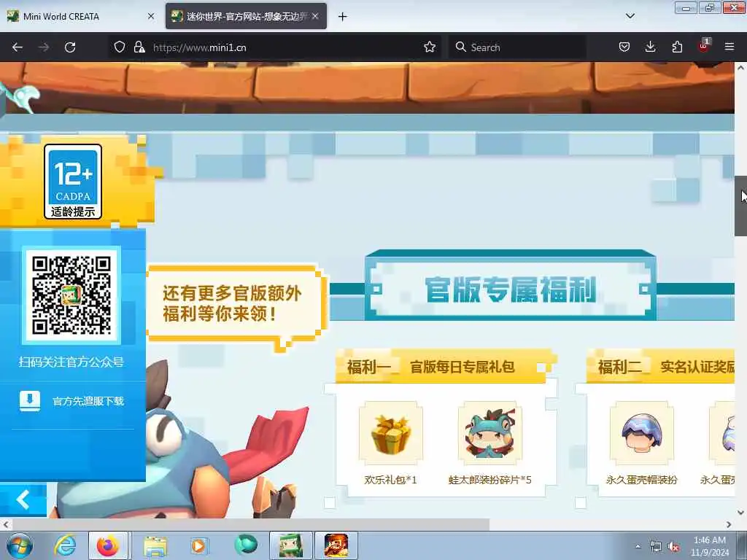
Task: Click the 蛙太郎装扮碎片*5 frog icon
Action: click(489, 433)
